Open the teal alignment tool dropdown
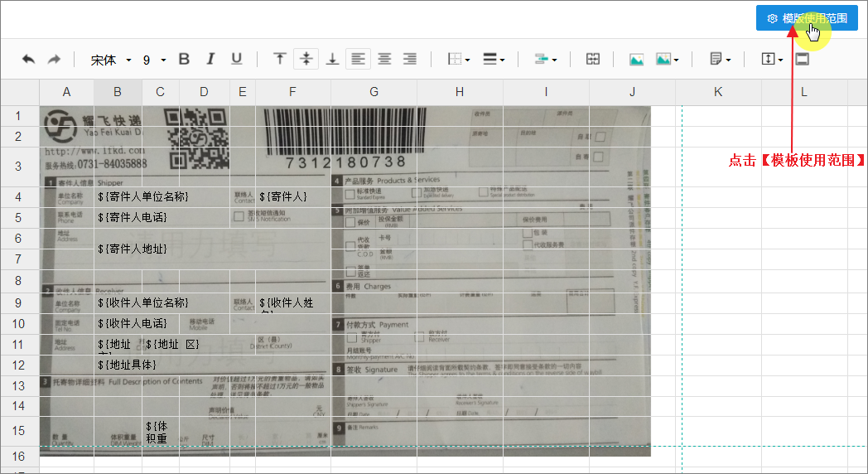Image resolution: width=868 pixels, height=474 pixels. [x=545, y=59]
